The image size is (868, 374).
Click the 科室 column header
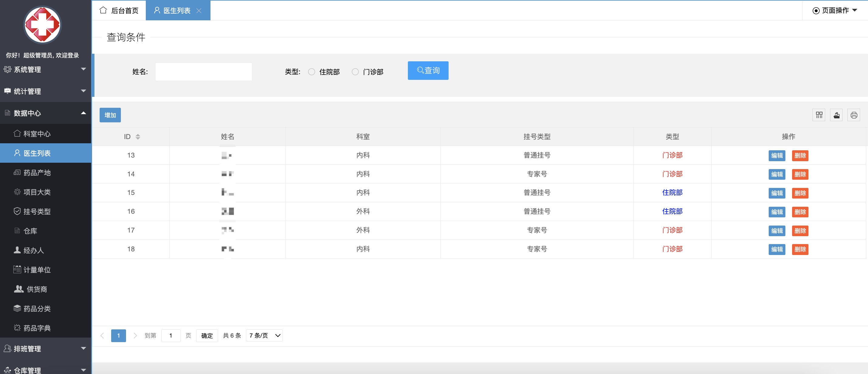363,137
